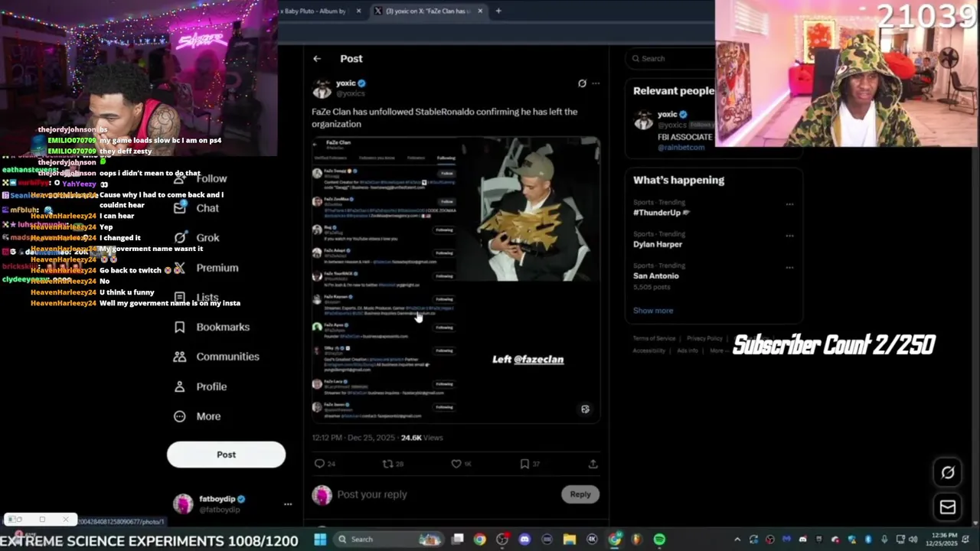The width and height of the screenshot is (980, 551).
Task: Open Spotify from the taskbar
Action: pos(659,540)
